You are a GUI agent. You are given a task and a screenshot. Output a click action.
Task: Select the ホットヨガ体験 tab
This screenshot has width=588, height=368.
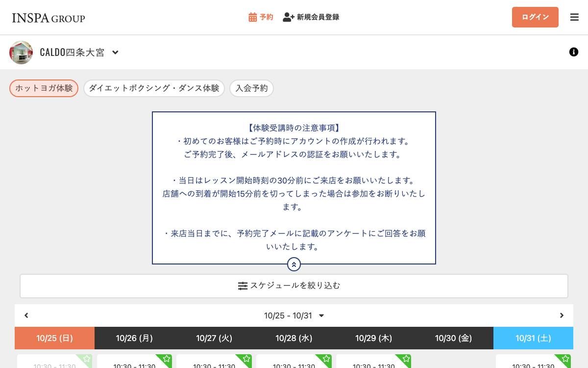click(x=44, y=88)
